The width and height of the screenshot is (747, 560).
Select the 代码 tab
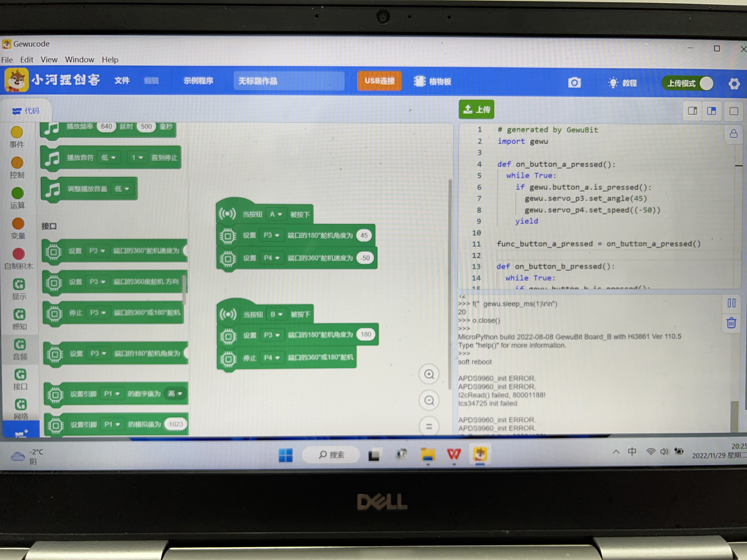coord(26,111)
